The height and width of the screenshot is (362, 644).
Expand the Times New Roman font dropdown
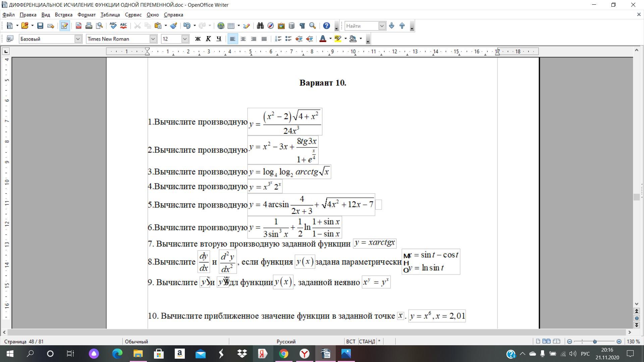[153, 39]
